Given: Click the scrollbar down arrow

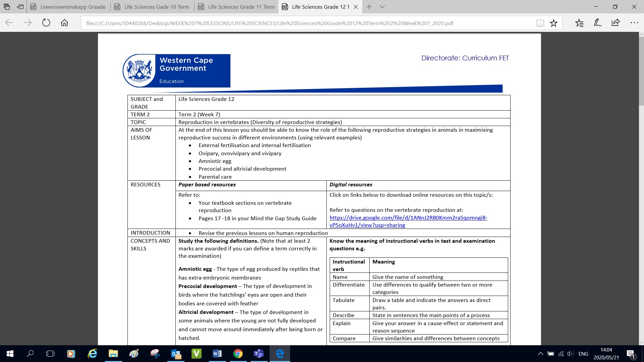Looking at the screenshot, I should click(641, 342).
